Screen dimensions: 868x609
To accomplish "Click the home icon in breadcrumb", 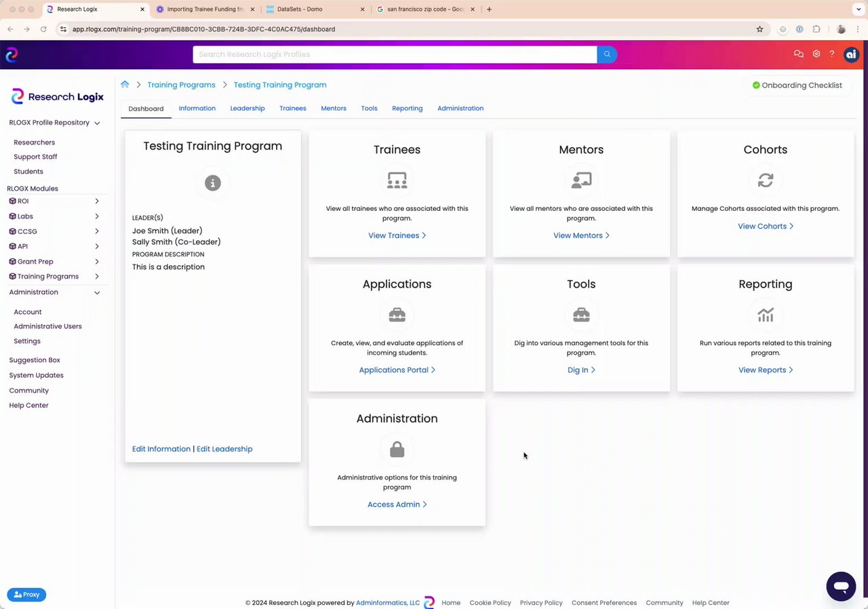I will pos(125,85).
